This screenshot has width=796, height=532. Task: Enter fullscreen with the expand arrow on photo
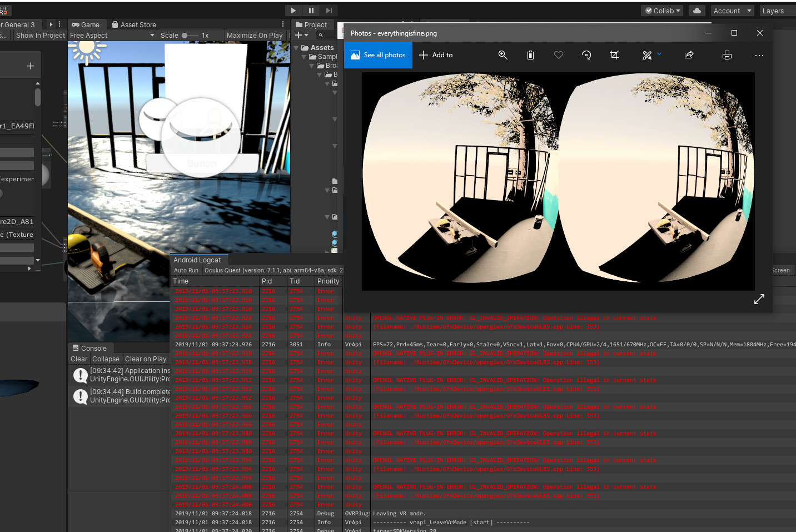(759, 299)
